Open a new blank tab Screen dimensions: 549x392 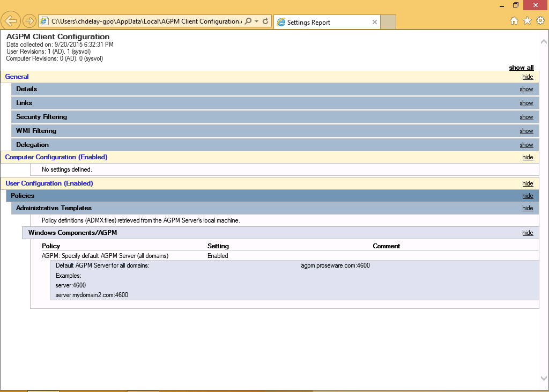[x=388, y=22]
